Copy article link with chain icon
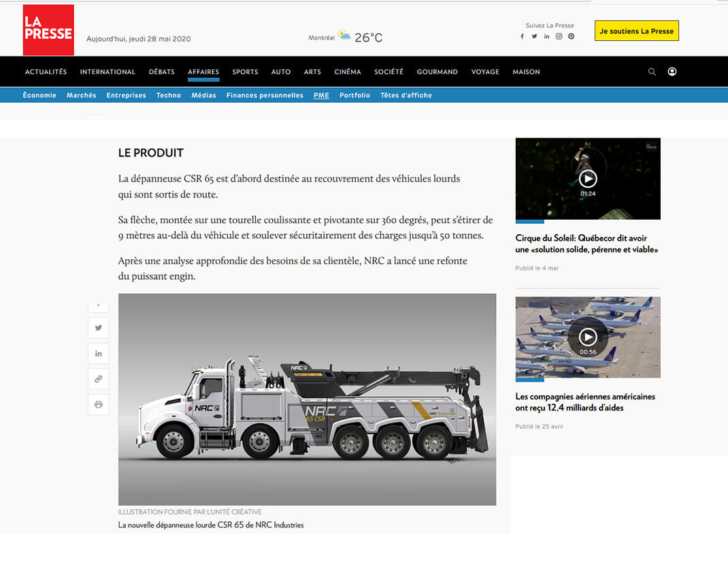The height and width of the screenshot is (571, 728). 99,379
